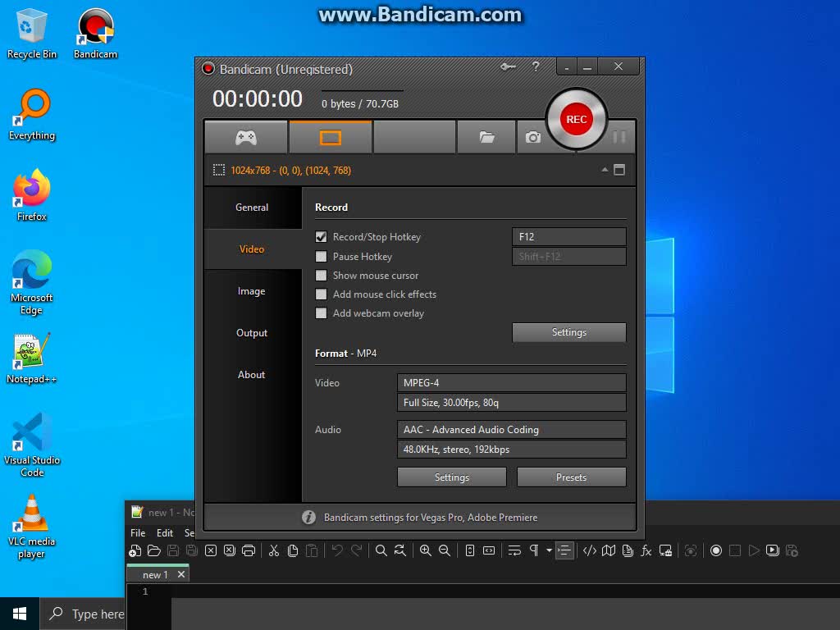Enable Add webcam overlay checkbox

321,313
